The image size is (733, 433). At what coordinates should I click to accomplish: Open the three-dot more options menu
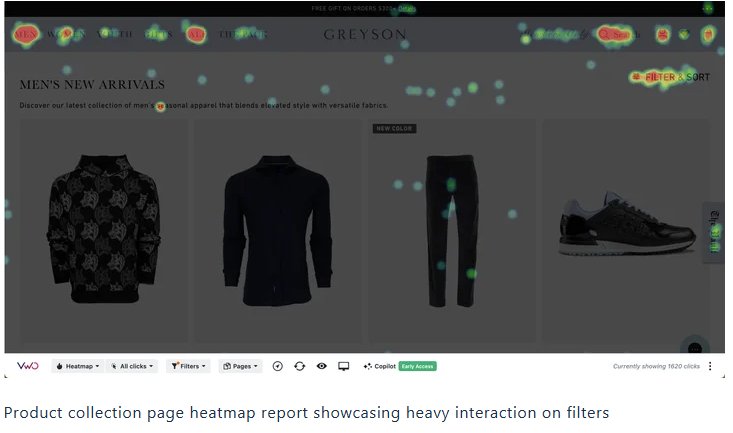pyautogui.click(x=710, y=366)
